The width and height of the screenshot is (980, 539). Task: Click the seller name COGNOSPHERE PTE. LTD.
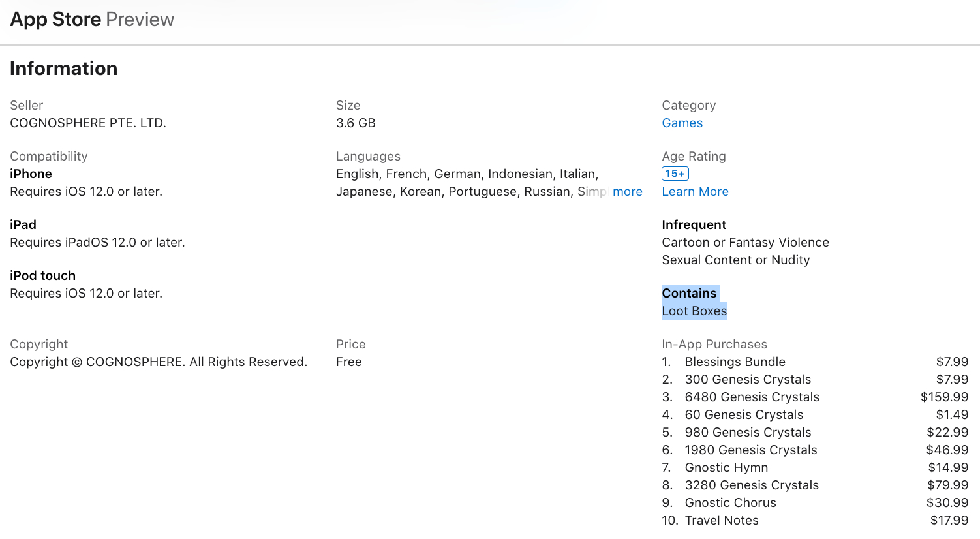tap(88, 123)
